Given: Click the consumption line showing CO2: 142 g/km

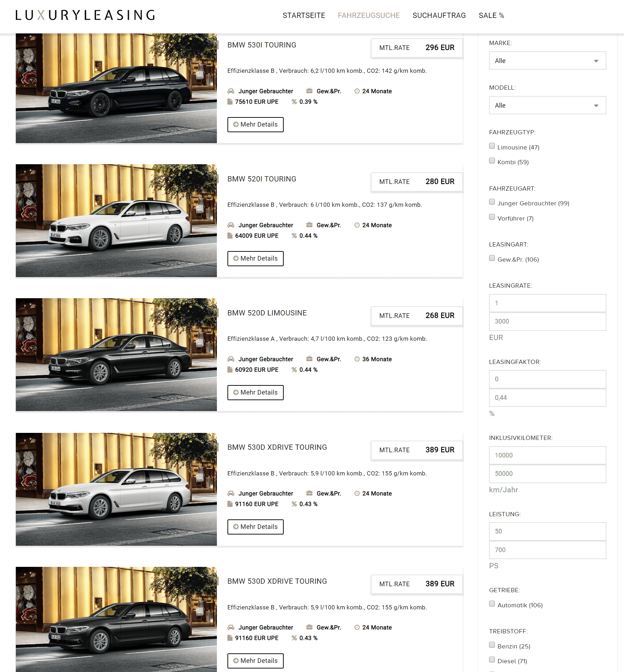Looking at the screenshot, I should (327, 71).
